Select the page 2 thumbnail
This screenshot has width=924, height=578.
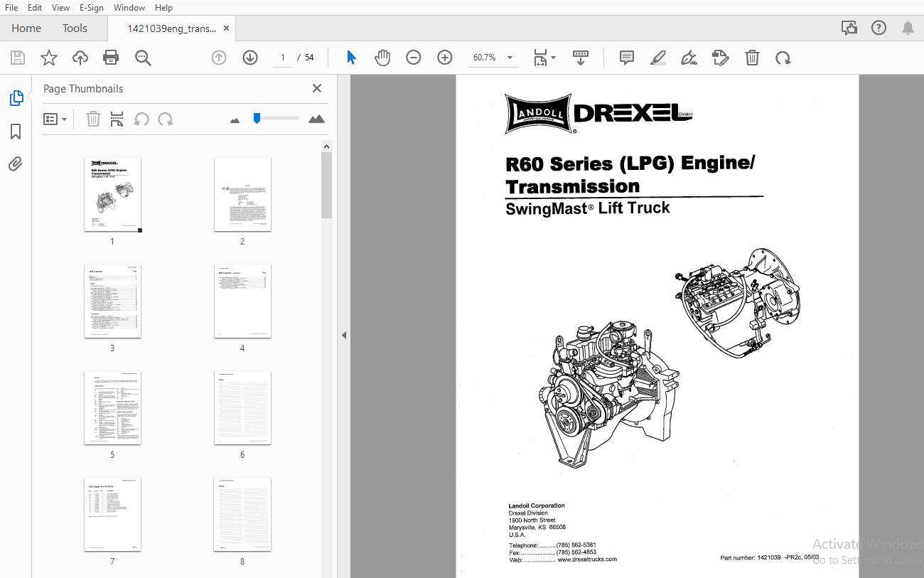click(242, 194)
